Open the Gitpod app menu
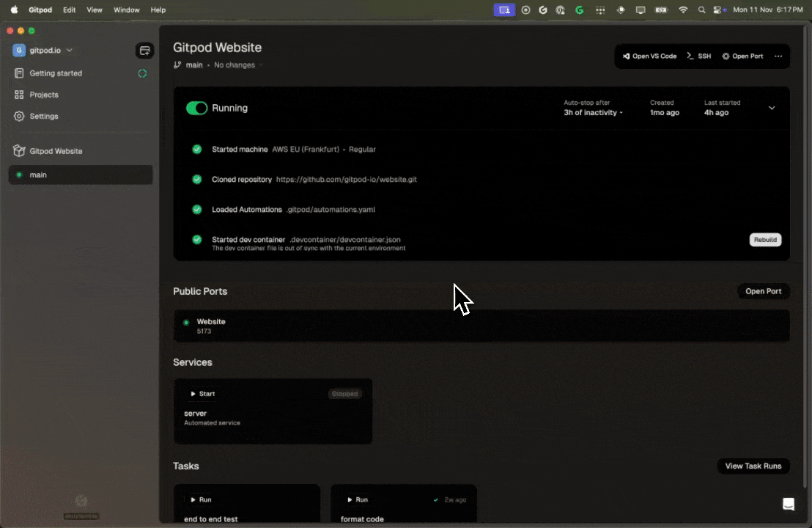The image size is (812, 528). tap(40, 10)
